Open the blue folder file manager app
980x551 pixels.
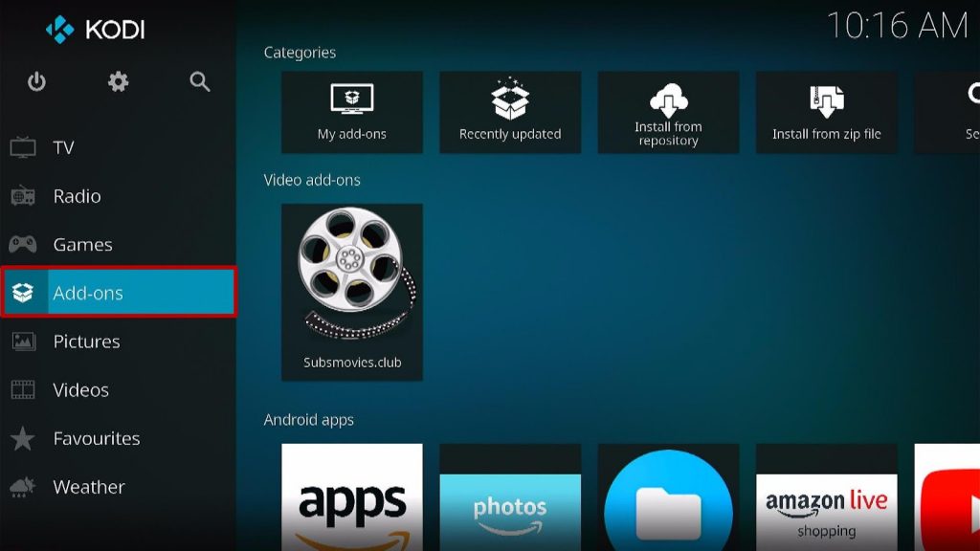(668, 497)
